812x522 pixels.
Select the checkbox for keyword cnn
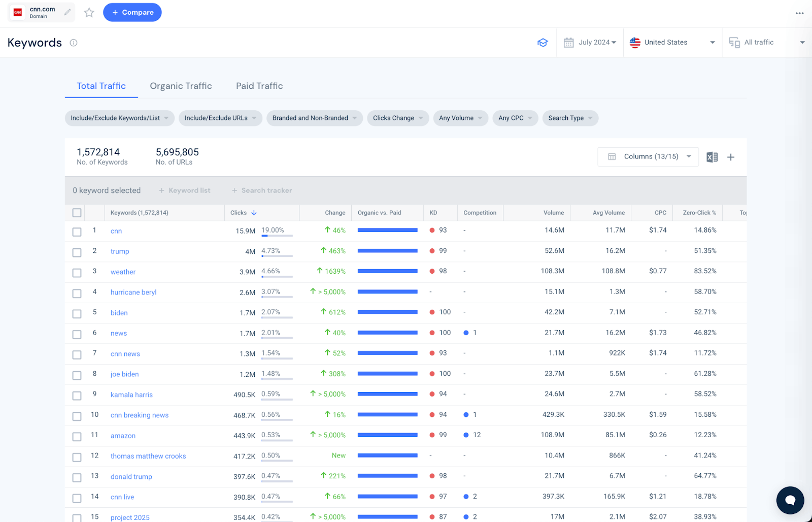[x=77, y=232]
